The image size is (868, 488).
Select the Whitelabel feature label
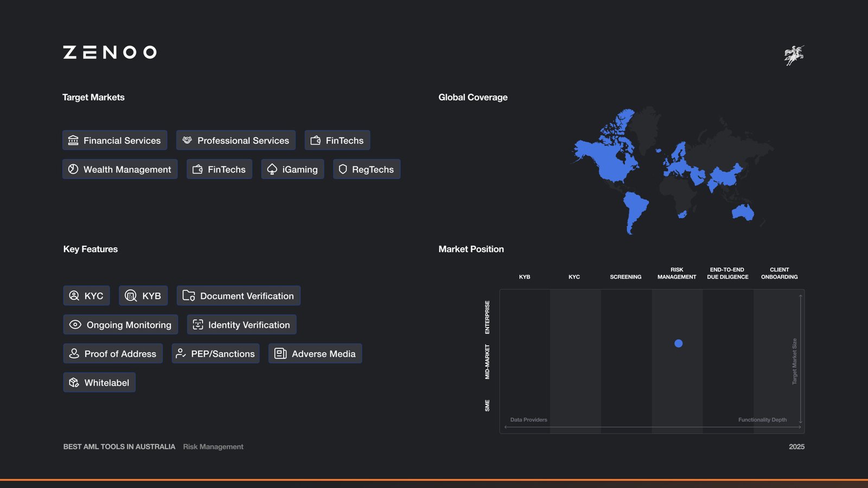click(x=107, y=383)
